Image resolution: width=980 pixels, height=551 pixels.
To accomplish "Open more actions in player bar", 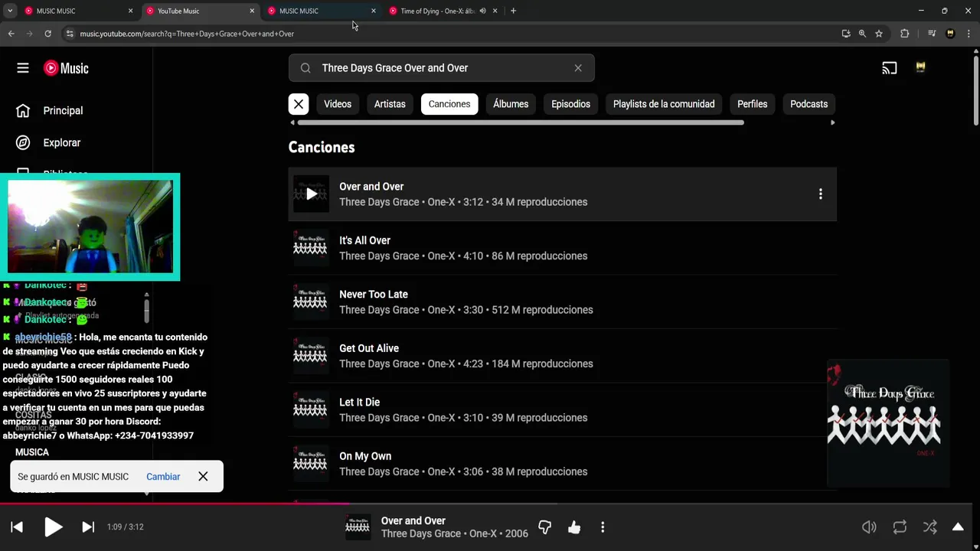I will 603,527.
